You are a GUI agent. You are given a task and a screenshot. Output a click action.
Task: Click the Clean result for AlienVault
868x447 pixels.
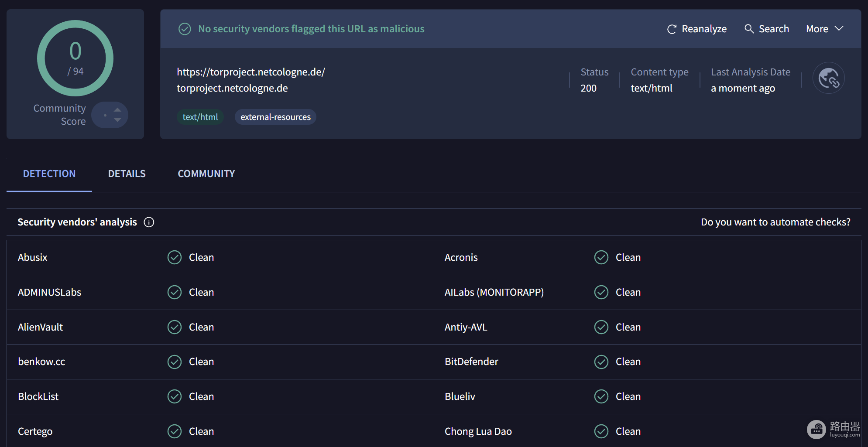(201, 327)
